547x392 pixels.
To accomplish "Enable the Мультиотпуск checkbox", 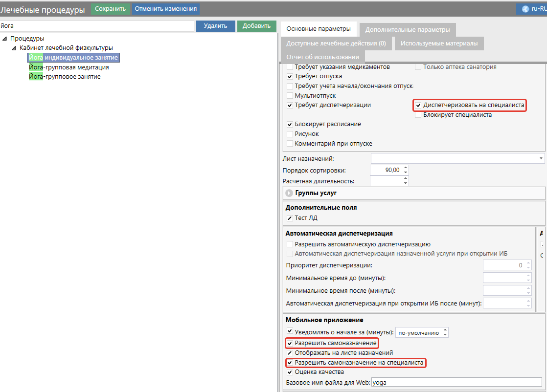I will 290,96.
